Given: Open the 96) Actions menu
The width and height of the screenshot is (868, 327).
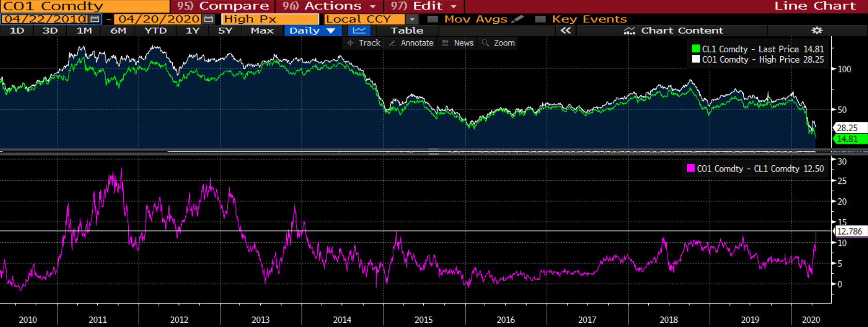Looking at the screenshot, I should tap(330, 6).
